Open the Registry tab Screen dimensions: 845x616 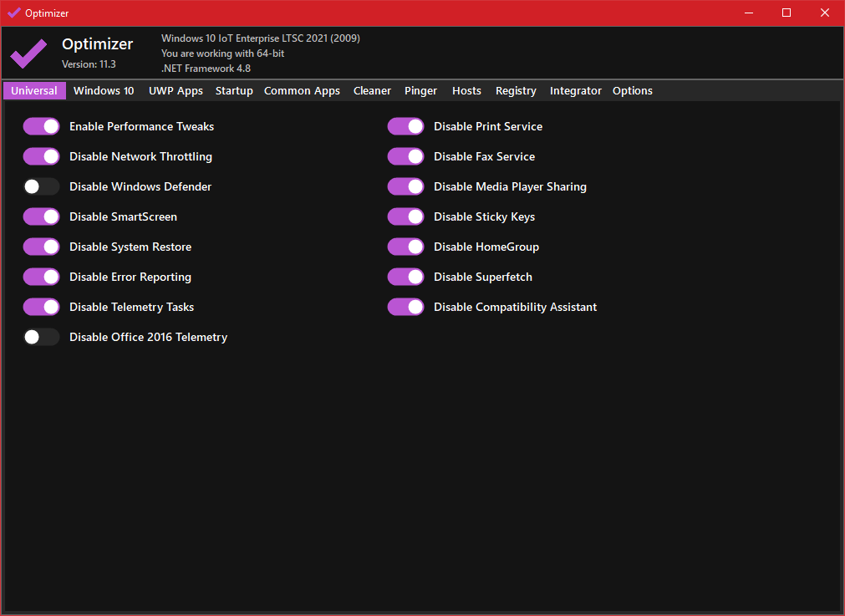(516, 91)
